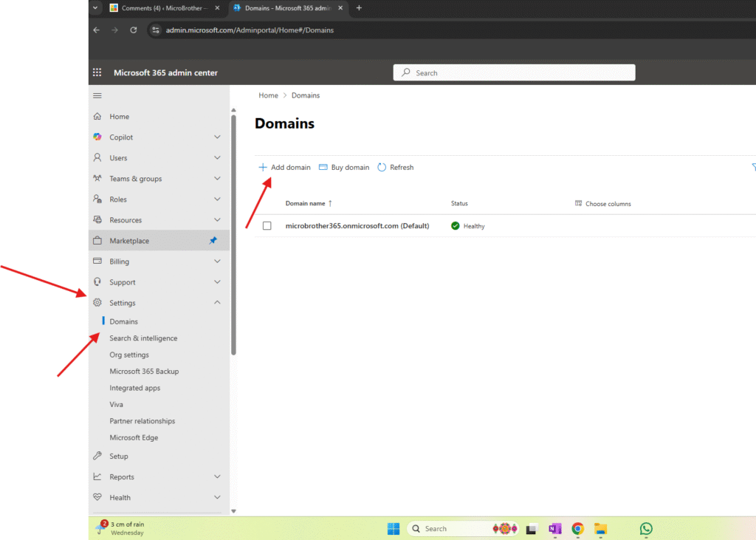Open OneNote from the taskbar
756x540 pixels.
[554, 528]
